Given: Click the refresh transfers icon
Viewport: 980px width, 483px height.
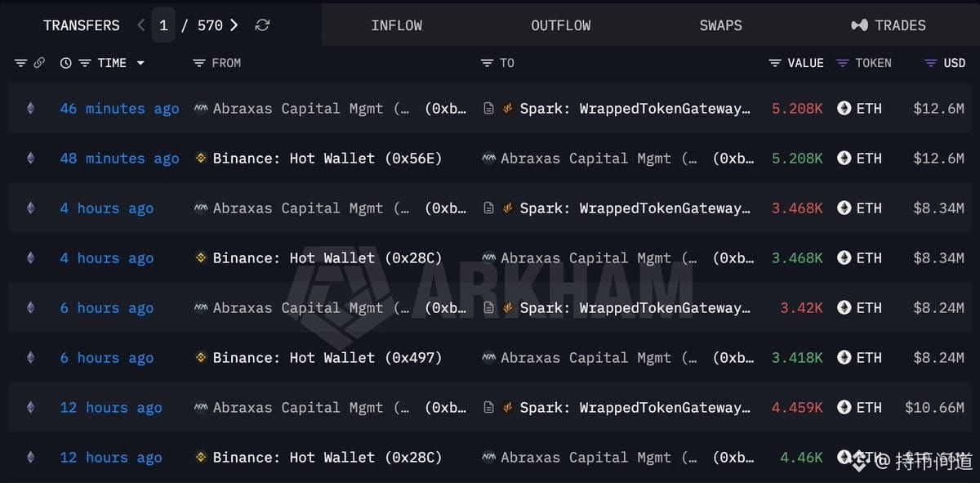Looking at the screenshot, I should pyautogui.click(x=262, y=25).
